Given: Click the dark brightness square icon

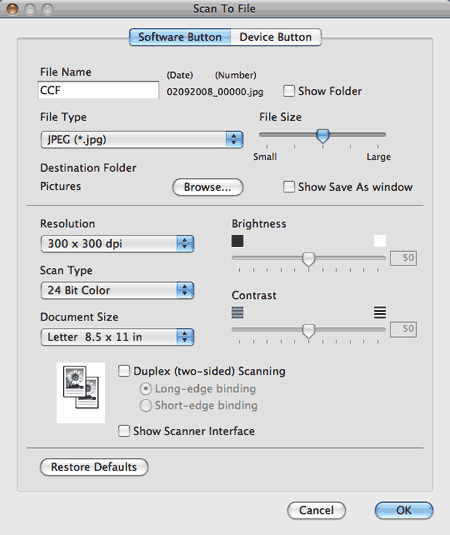Looking at the screenshot, I should click(237, 241).
